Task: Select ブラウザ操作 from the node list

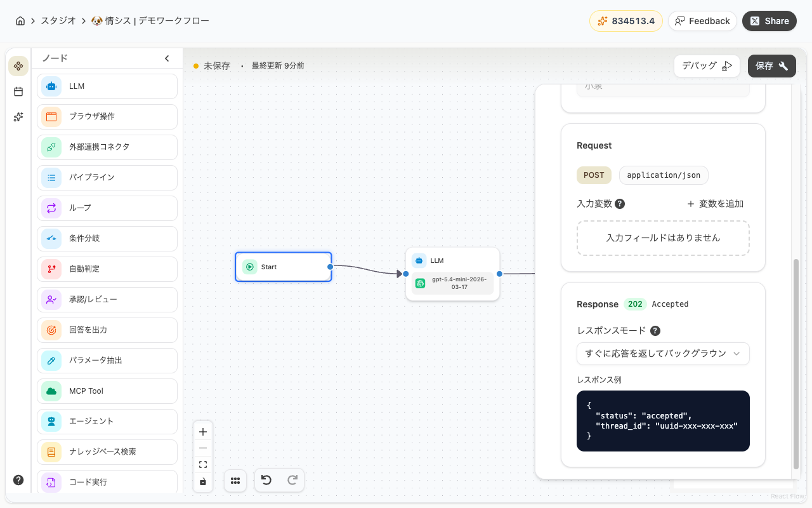Action: tap(107, 117)
